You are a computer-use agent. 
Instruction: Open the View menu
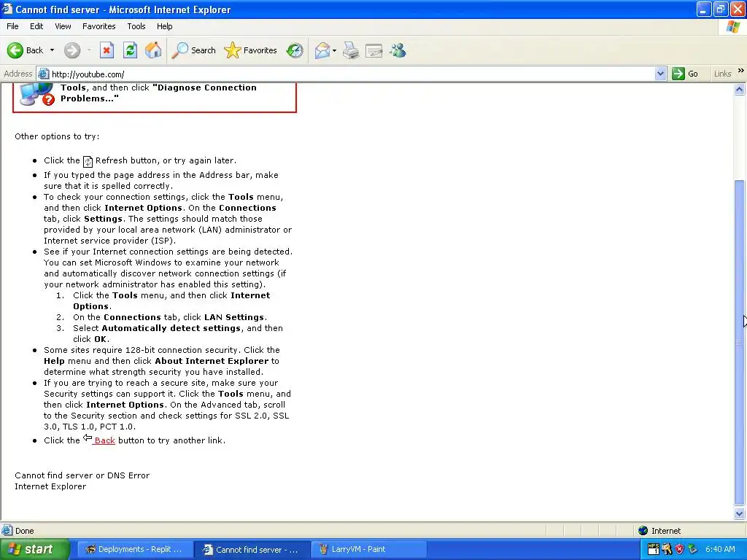[63, 26]
